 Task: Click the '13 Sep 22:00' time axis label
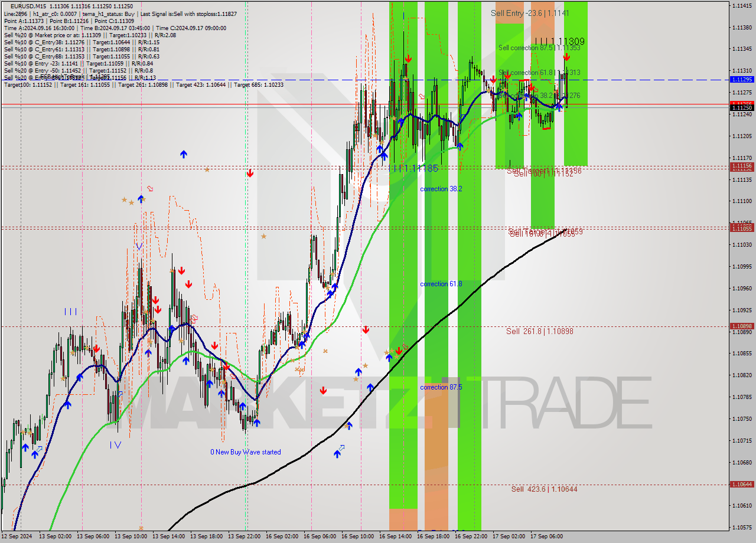pos(244,537)
